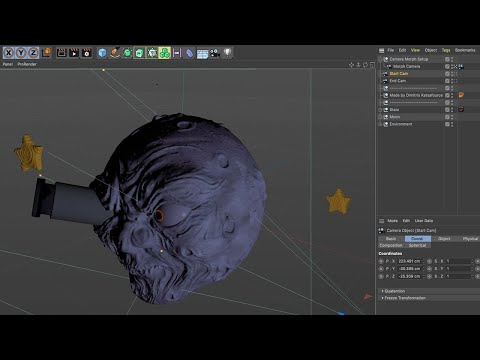Toggle layer checkbox for Made by Dimitris row
Image resolution: width=480 pixels, height=360 pixels.
[x=447, y=95]
